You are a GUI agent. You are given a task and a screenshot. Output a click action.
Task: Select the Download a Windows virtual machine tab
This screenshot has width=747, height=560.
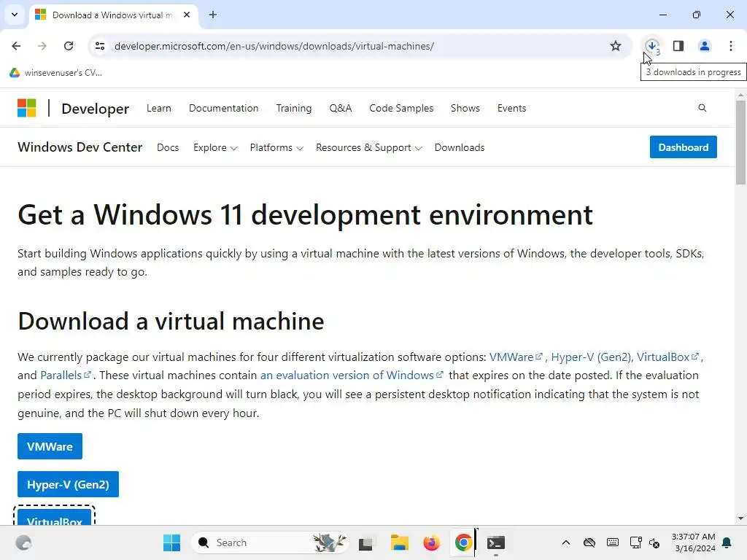point(113,15)
